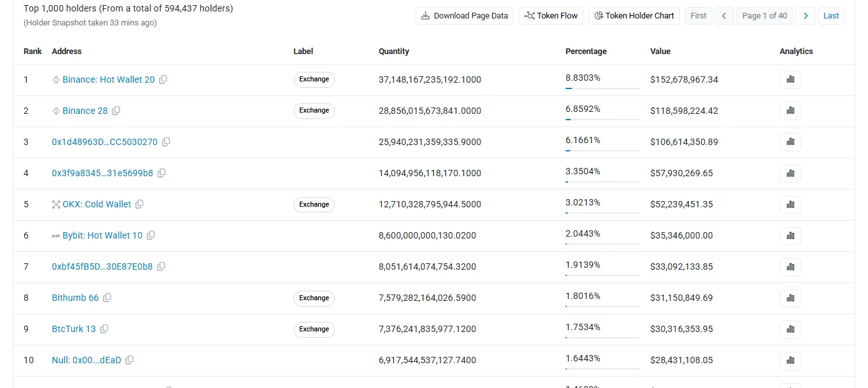
Task: Open analytics chart for rank 4 holder
Action: (790, 173)
